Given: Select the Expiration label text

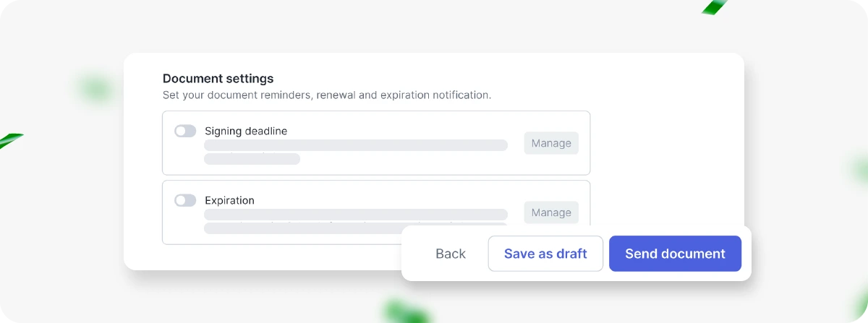Looking at the screenshot, I should (229, 200).
